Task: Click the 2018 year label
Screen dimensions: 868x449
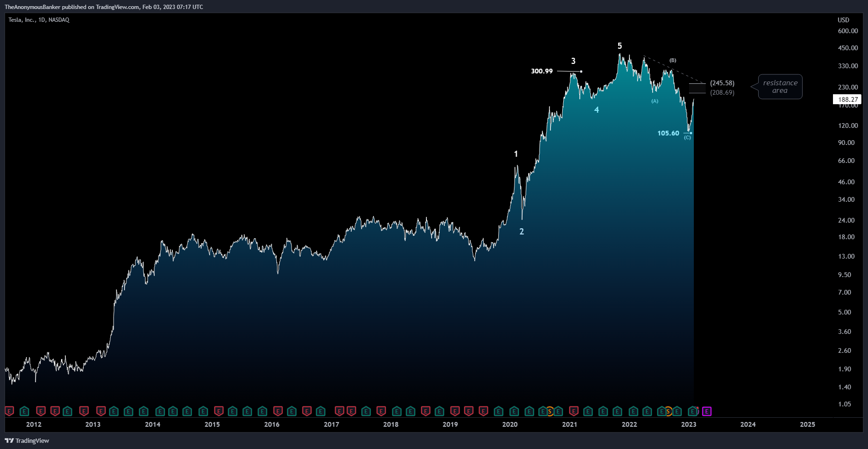Action: pos(391,424)
